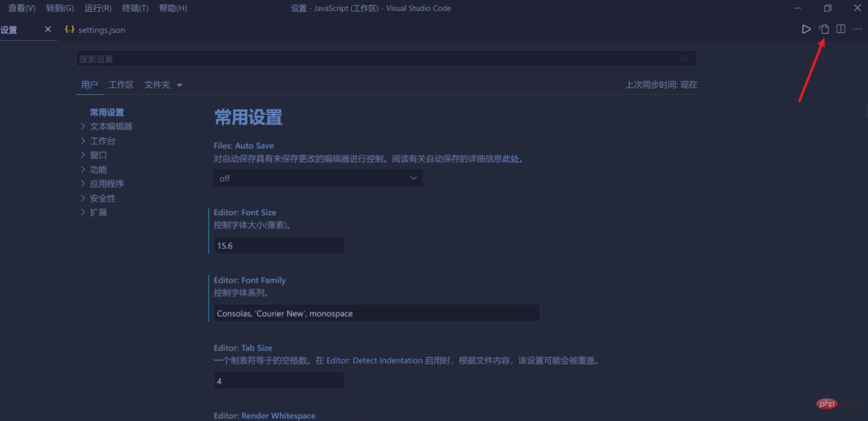868x421 pixels.
Task: Open Settings (JSON) file icon
Action: 824,29
